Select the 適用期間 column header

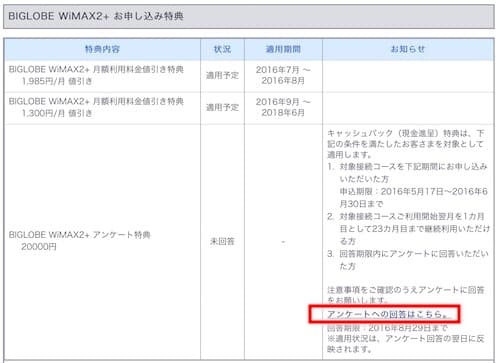click(283, 49)
